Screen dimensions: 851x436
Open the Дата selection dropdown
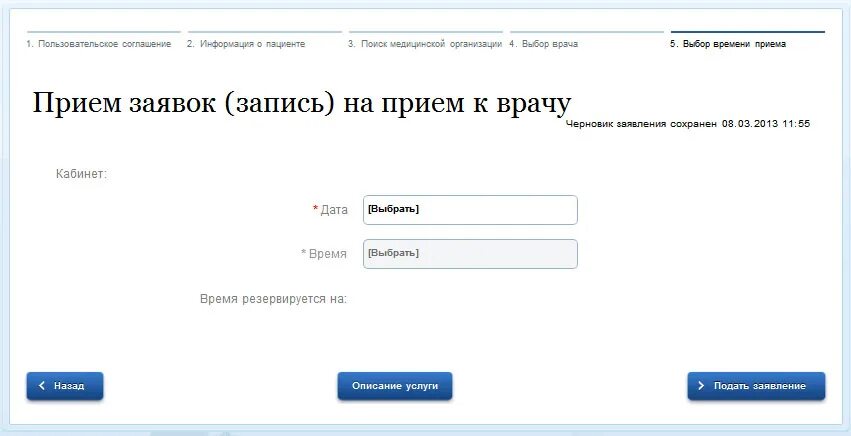pos(470,210)
